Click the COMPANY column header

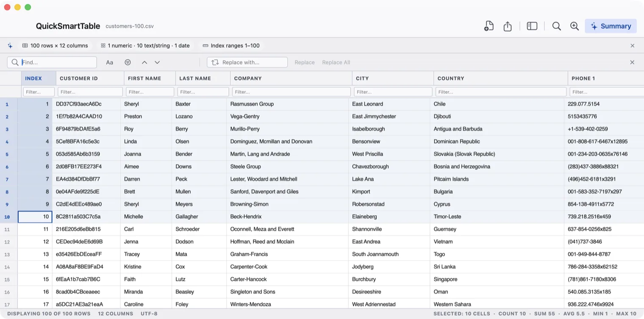click(x=291, y=78)
